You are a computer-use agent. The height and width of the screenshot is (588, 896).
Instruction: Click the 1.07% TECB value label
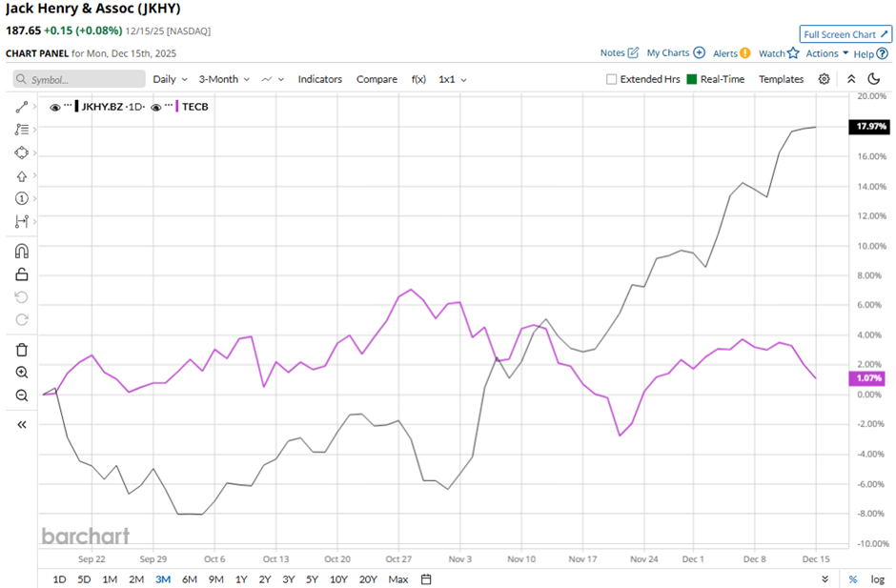tap(868, 377)
